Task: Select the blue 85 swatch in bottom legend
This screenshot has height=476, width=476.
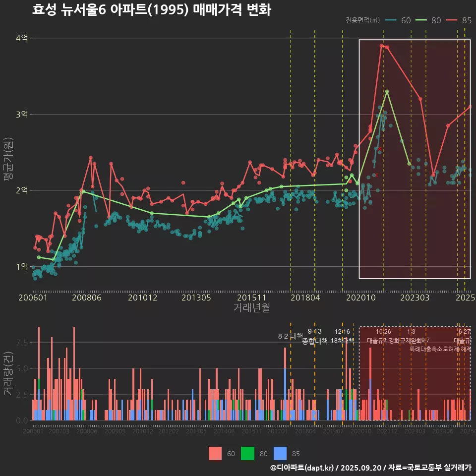Action: coord(280,454)
